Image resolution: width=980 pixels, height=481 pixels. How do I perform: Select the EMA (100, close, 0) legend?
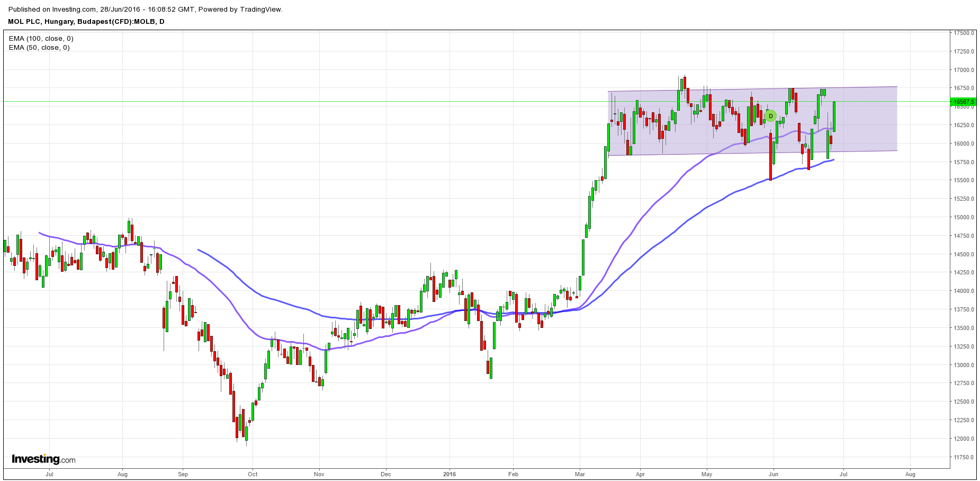(x=41, y=39)
